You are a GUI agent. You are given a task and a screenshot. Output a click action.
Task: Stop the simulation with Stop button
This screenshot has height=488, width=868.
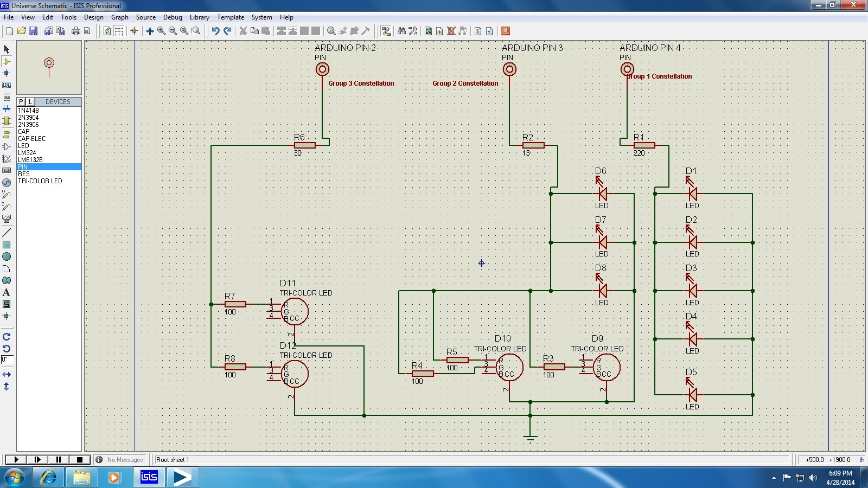(79, 459)
